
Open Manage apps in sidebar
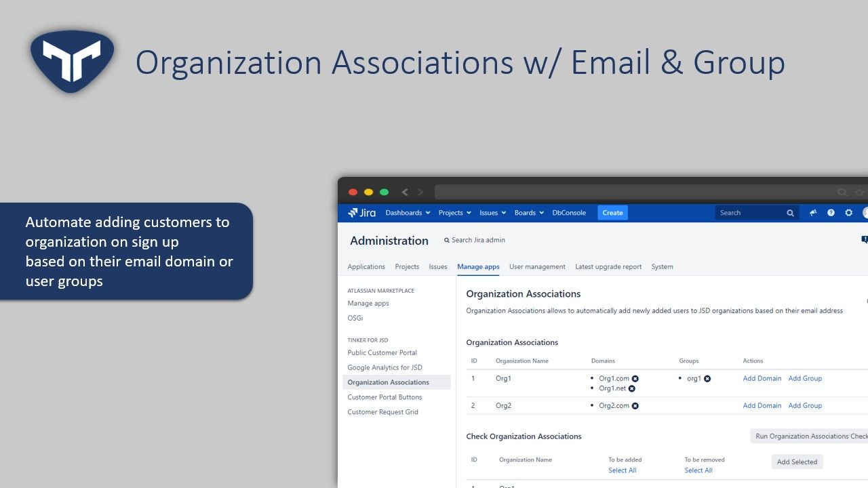(x=368, y=303)
